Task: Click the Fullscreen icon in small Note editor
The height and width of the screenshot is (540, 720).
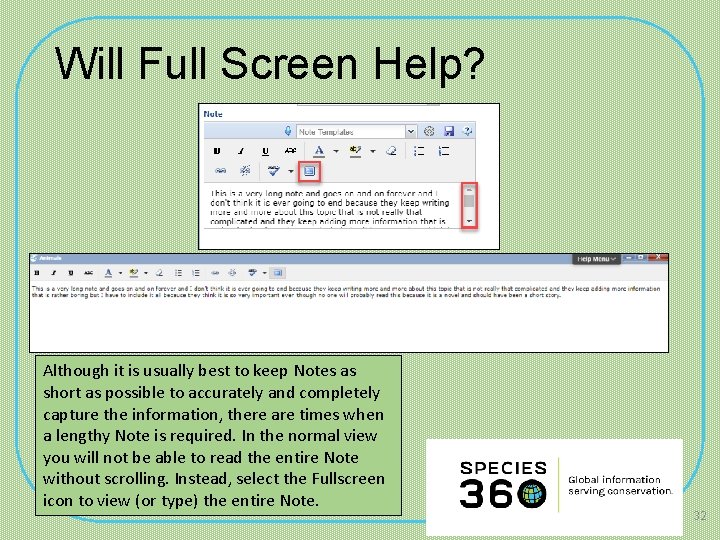Action: [x=309, y=171]
